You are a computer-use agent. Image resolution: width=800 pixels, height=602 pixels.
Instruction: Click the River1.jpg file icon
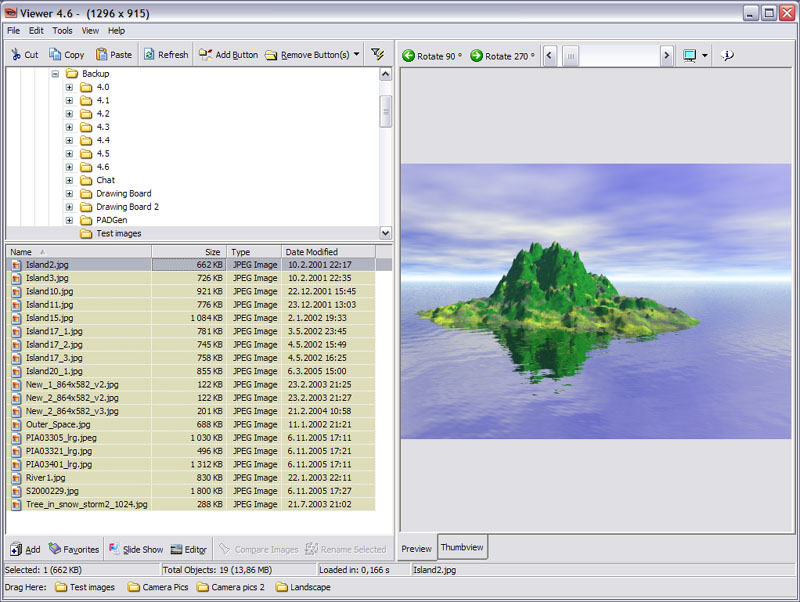(16, 478)
